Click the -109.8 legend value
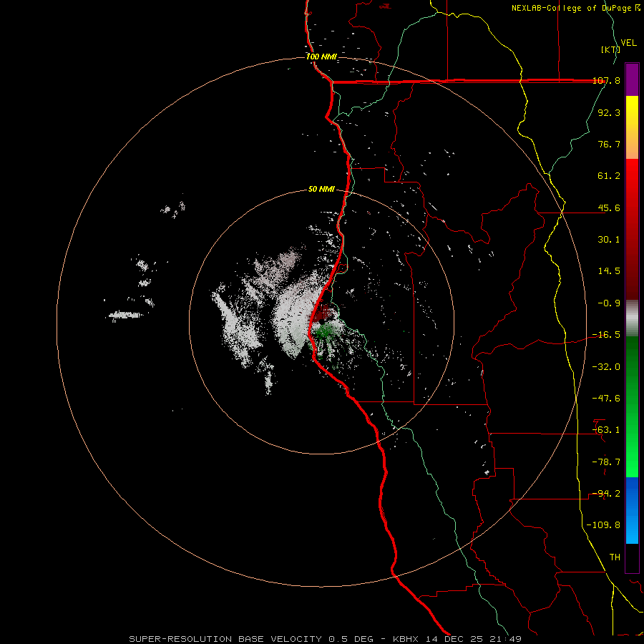644x644 pixels. point(603,525)
